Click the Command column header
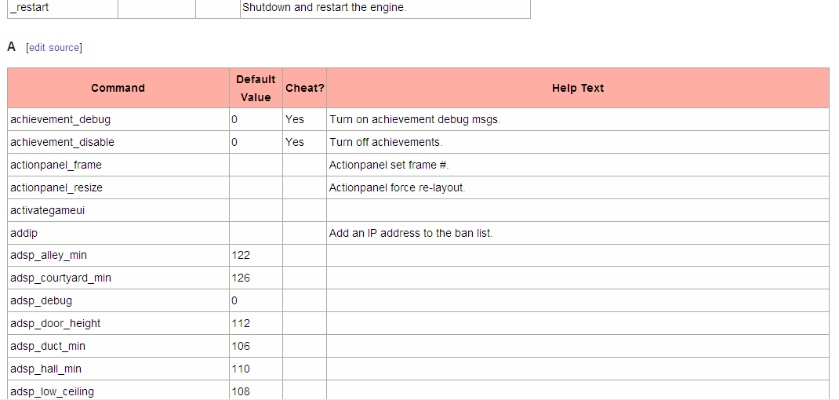Image resolution: width=839 pixels, height=400 pixels. tap(118, 88)
